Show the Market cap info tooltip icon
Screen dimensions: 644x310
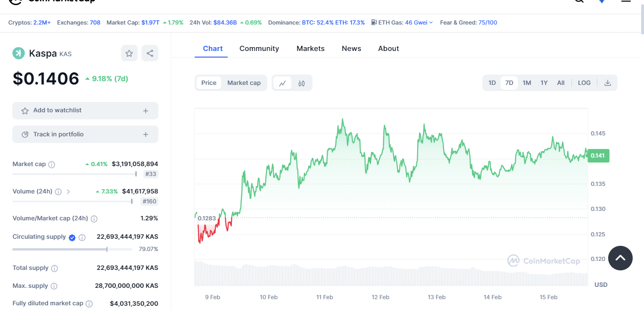click(x=52, y=165)
